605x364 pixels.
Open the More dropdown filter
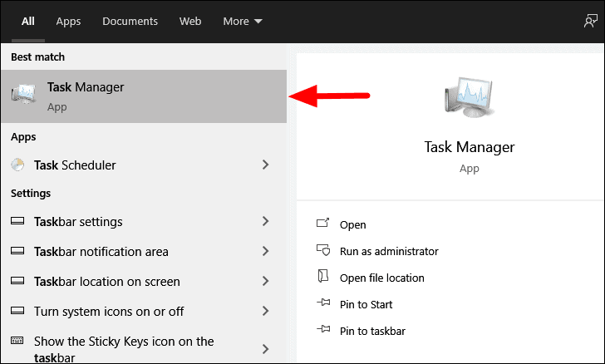pyautogui.click(x=243, y=22)
